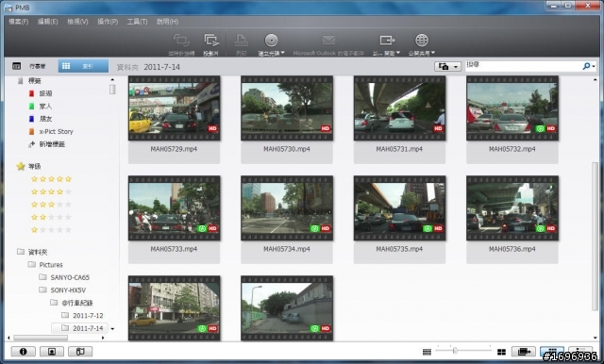Click the sidebar horizontal scrollbar
The image size is (604, 364).
pyautogui.click(x=41, y=338)
